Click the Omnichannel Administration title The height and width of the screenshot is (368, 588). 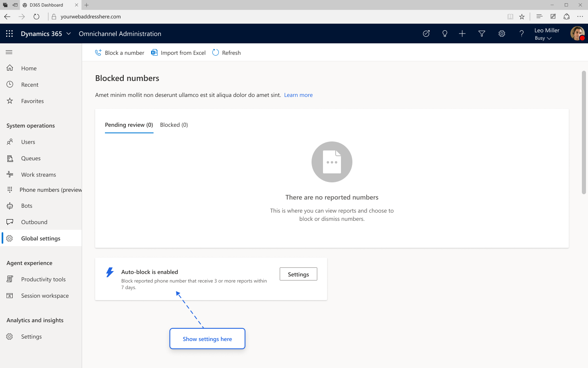(120, 34)
